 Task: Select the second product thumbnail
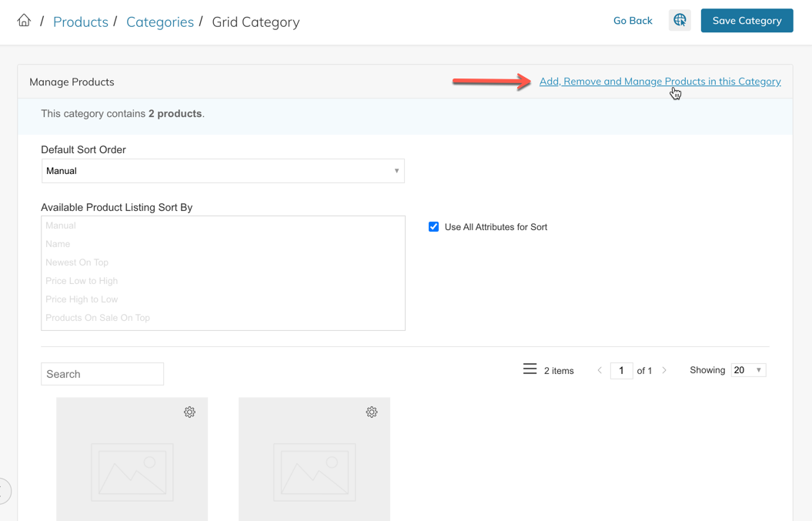coord(314,459)
